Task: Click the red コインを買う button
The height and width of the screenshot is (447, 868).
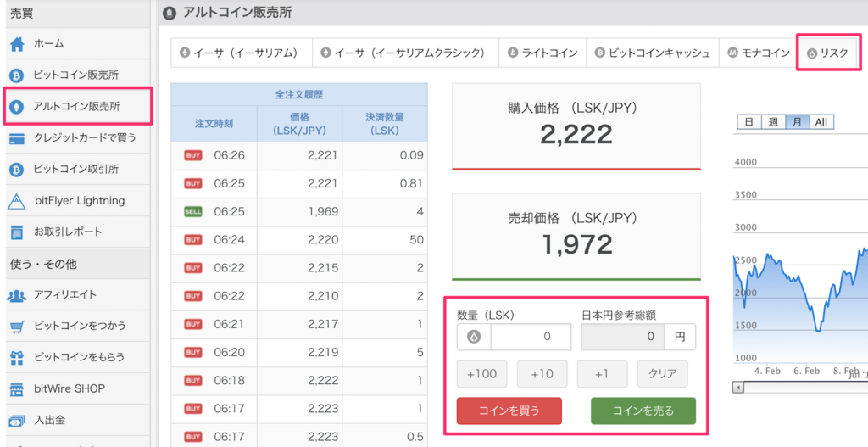Action: click(x=509, y=411)
